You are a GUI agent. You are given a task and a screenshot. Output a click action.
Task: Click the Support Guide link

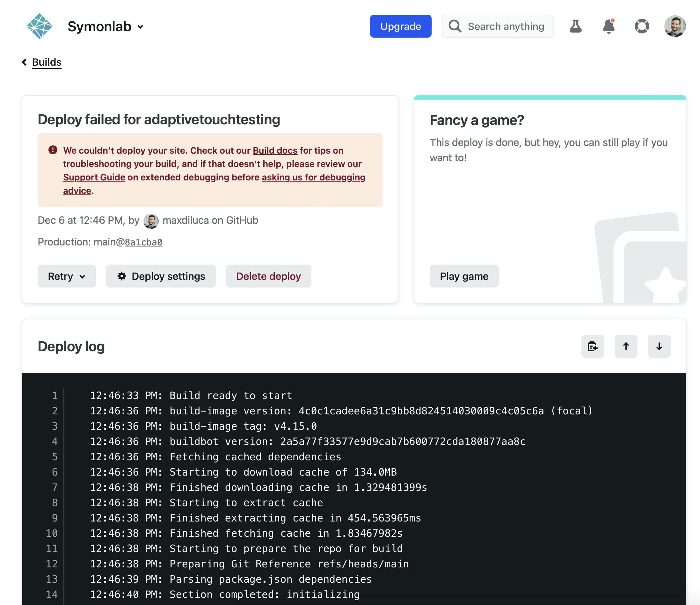pyautogui.click(x=94, y=177)
